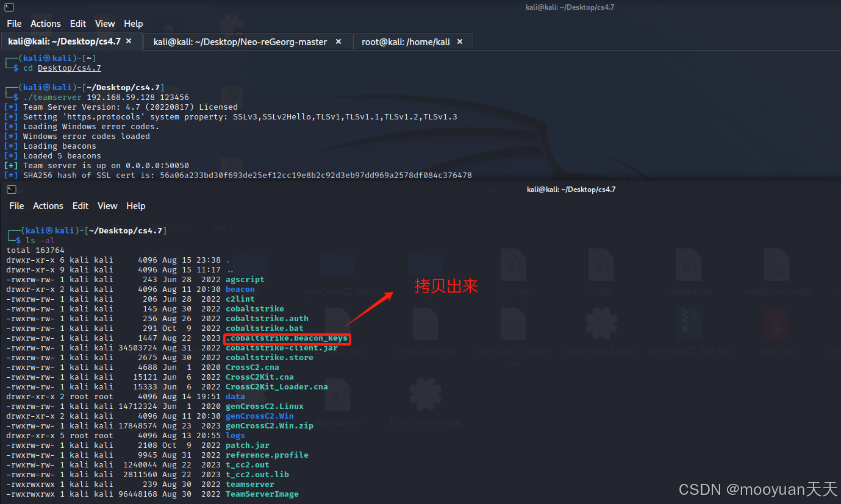Click genCrossC2.Linux file name
841x504 pixels.
[265, 406]
